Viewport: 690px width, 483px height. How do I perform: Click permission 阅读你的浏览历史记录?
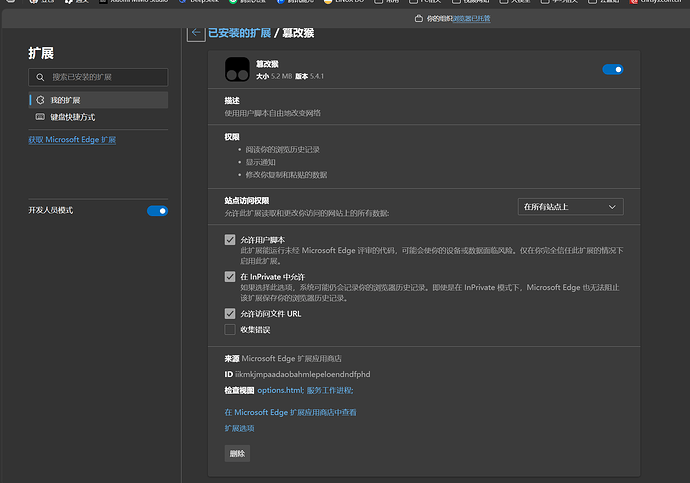[x=283, y=150]
